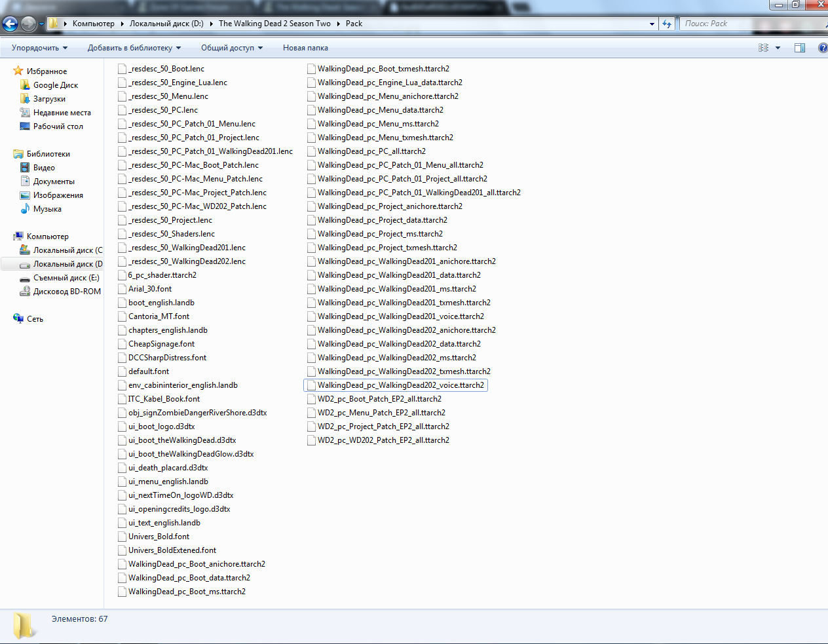Image resolution: width=828 pixels, height=644 pixels.
Task: Go back with the Back arrow button
Action: (x=10, y=24)
